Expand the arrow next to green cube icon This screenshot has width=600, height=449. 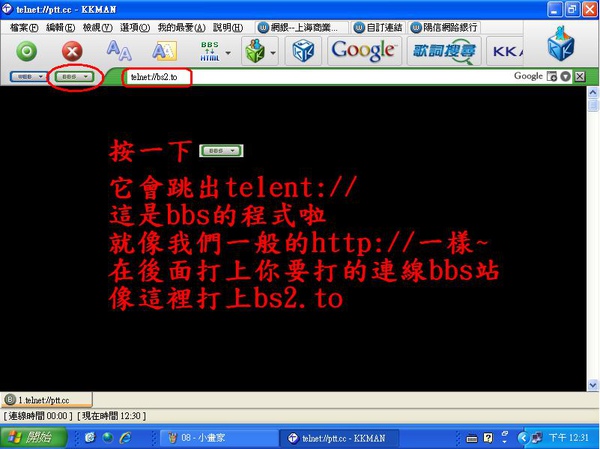point(273,52)
